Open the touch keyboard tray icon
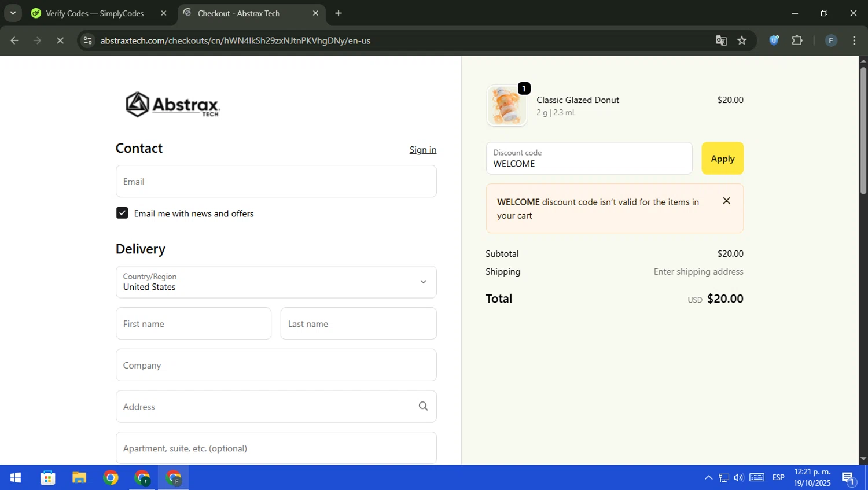Image resolution: width=868 pixels, height=490 pixels. click(x=757, y=478)
